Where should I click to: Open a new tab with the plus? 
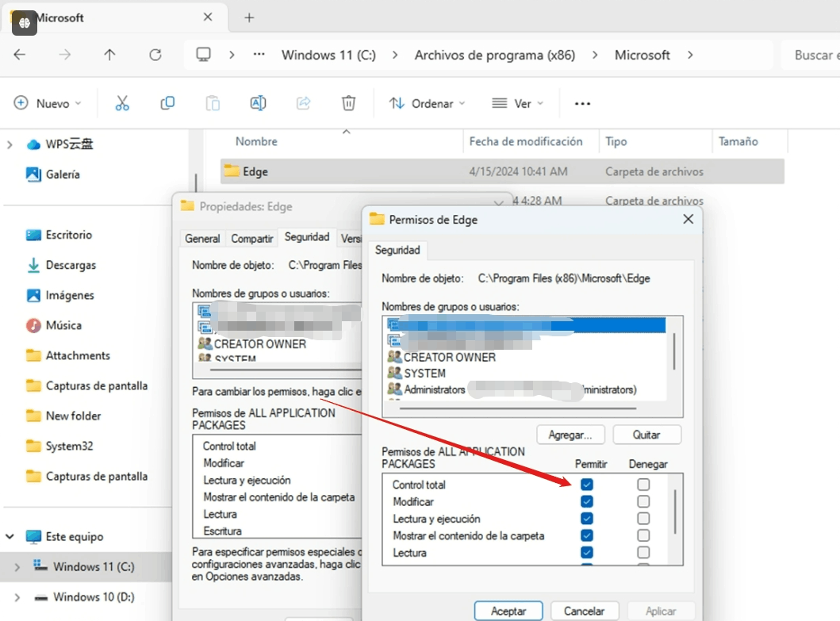coord(249,17)
